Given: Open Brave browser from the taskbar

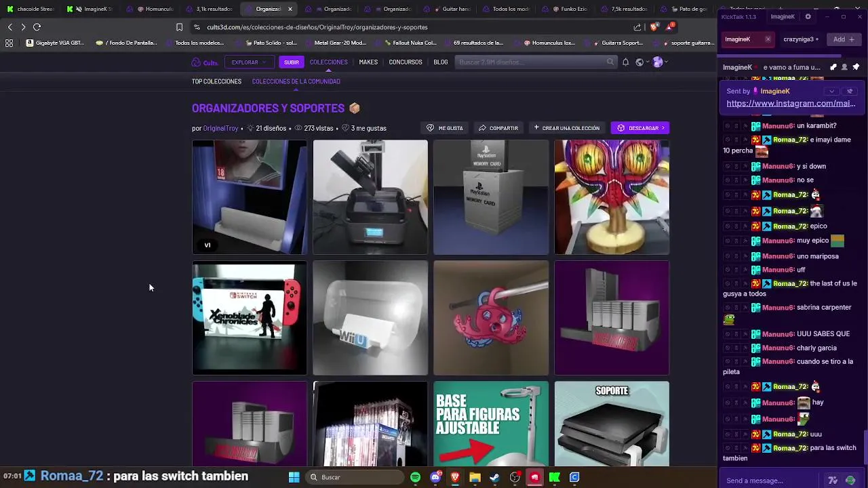Looking at the screenshot, I should (455, 477).
